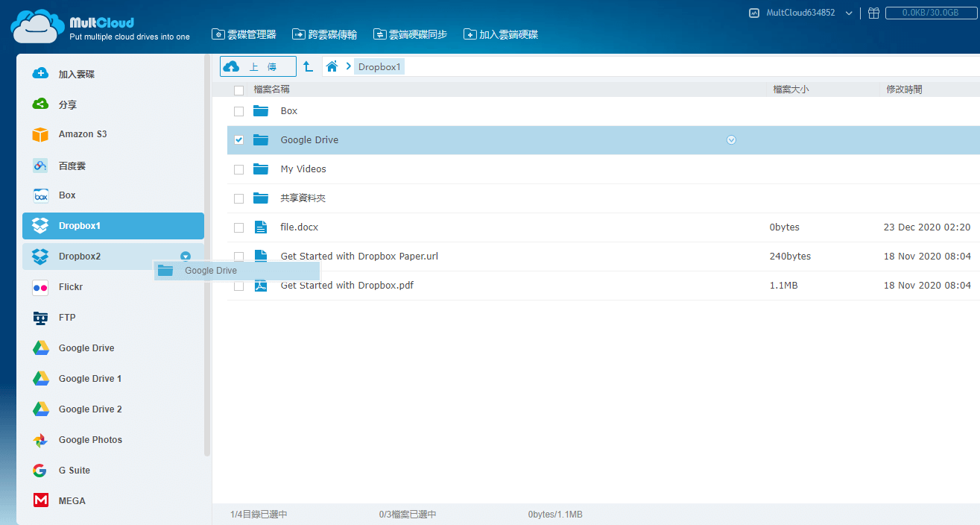Screen dimensions: 980x525
Task: Toggle the select-all checkbox in header row
Action: (238, 90)
